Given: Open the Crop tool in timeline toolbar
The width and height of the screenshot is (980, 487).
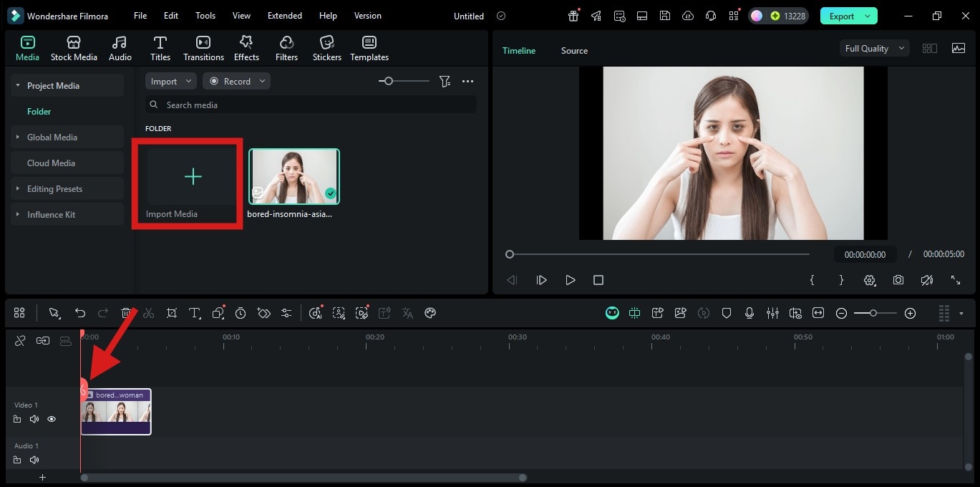Looking at the screenshot, I should pos(171,313).
